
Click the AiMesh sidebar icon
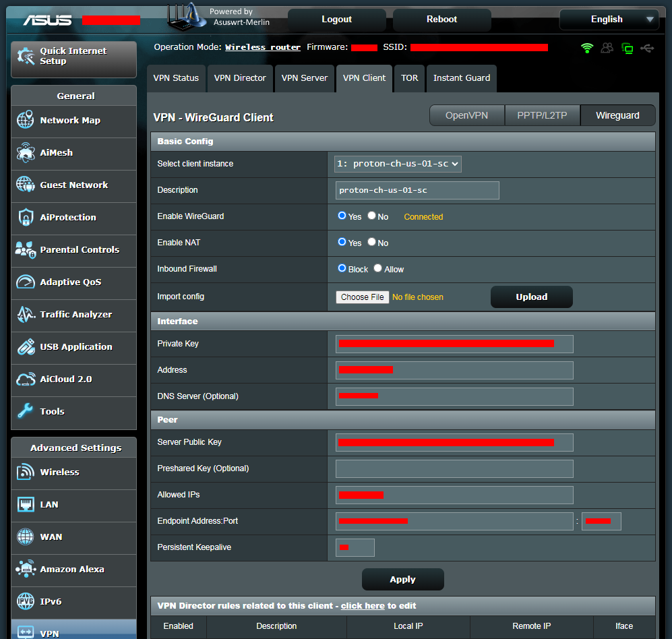click(26, 152)
